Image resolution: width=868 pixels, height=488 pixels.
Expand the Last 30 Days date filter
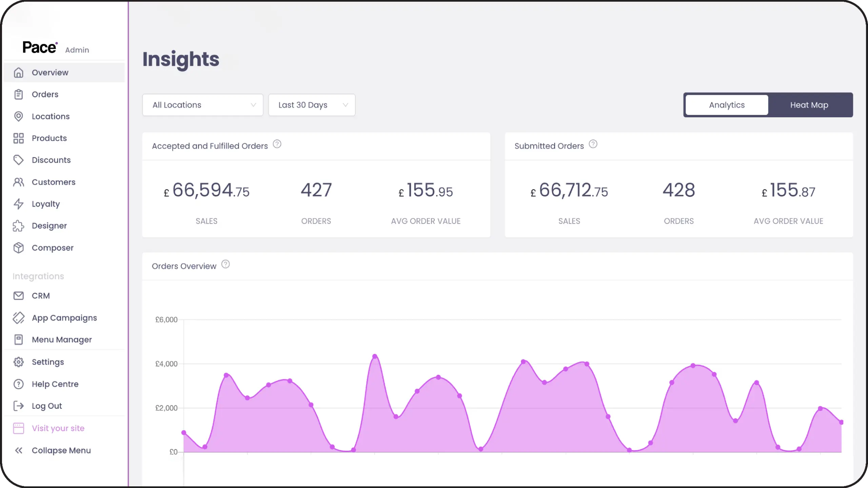coord(311,105)
